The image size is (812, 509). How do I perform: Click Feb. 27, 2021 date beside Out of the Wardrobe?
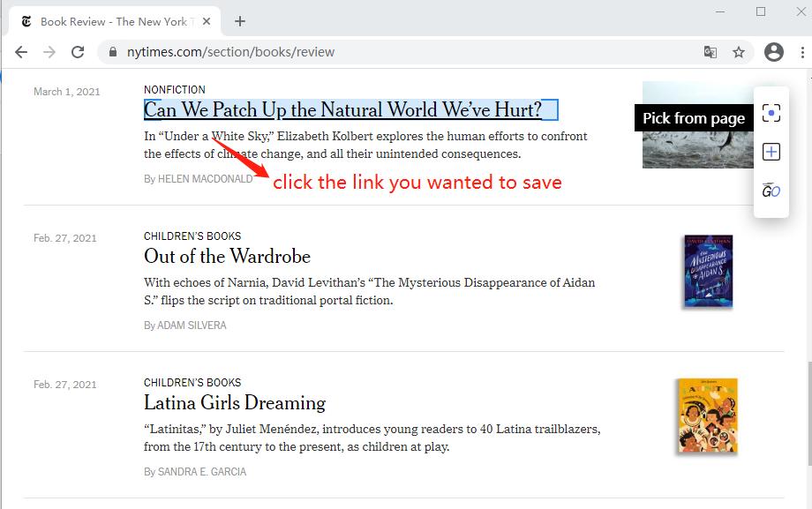(64, 238)
